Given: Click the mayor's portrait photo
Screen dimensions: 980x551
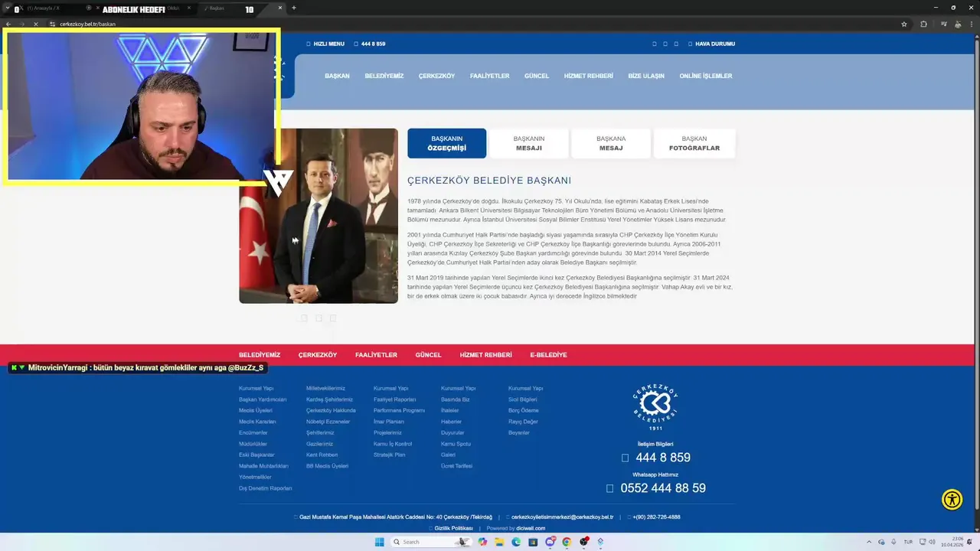Looking at the screenshot, I should coord(318,216).
